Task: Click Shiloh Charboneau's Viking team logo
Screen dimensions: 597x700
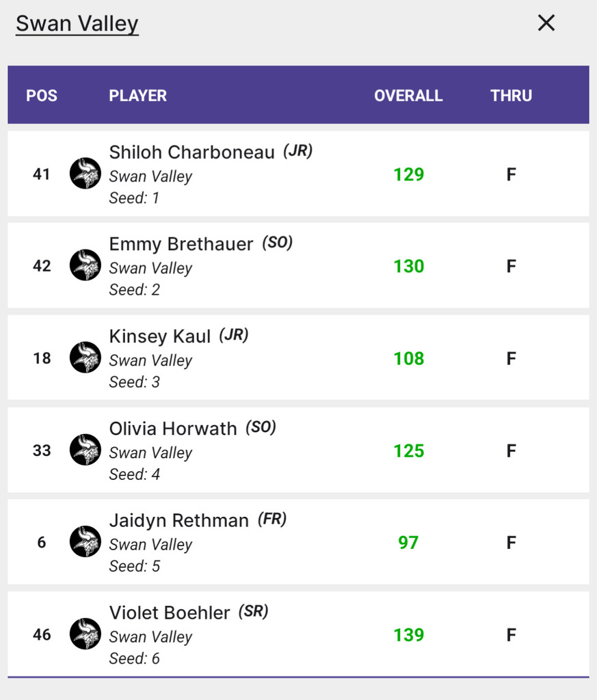Action: [85, 174]
